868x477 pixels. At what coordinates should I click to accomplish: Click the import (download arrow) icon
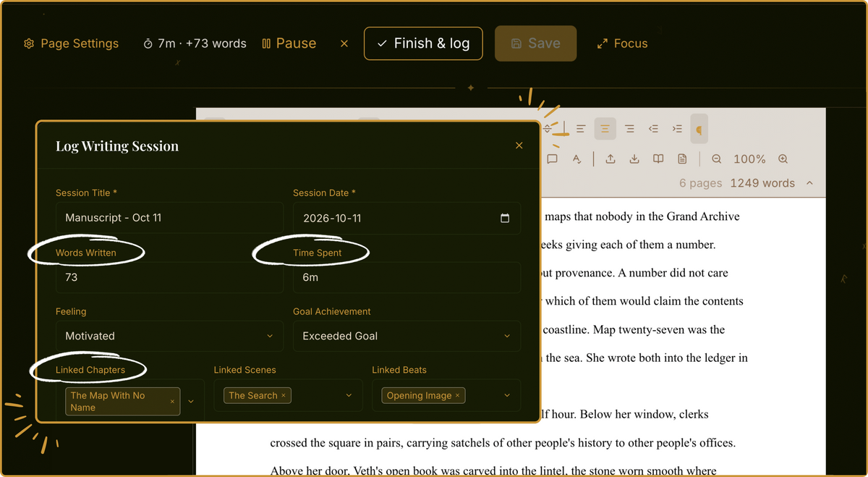click(x=634, y=159)
